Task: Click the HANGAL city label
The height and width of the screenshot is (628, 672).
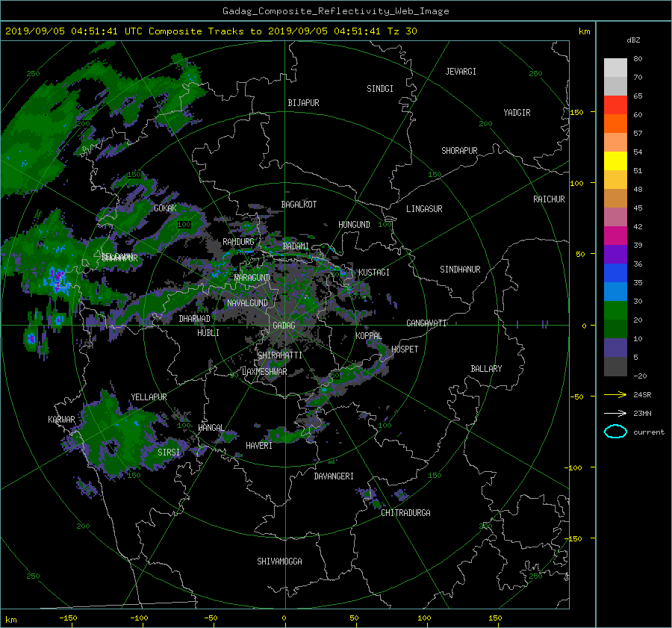Action: 211,428
